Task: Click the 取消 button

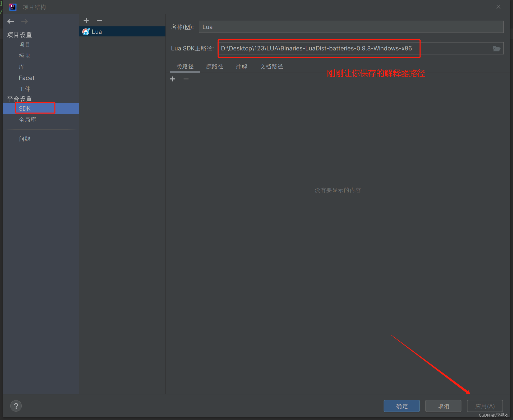Action: click(443, 406)
